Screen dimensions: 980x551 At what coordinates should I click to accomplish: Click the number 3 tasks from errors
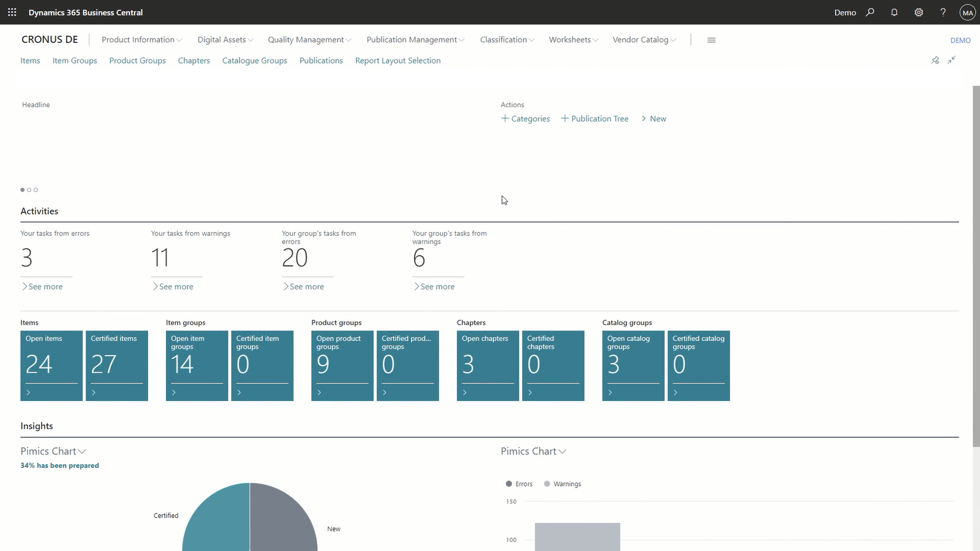[26, 258]
